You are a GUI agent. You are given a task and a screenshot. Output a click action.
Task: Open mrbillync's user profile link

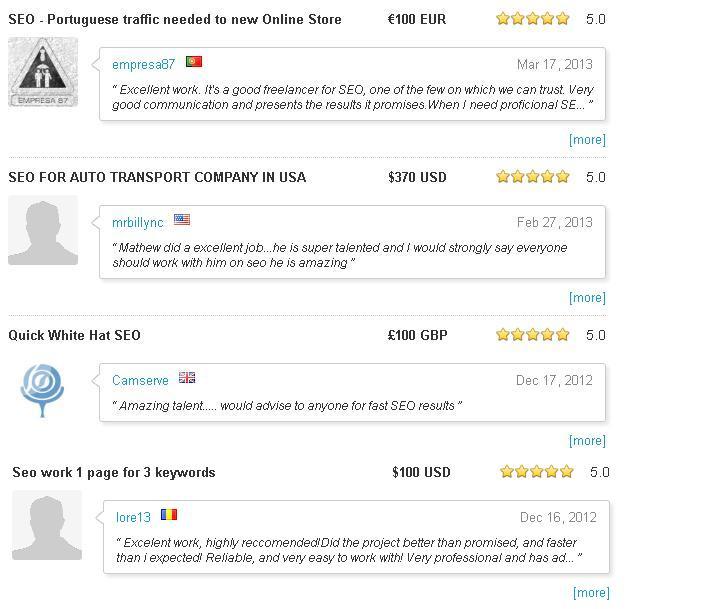coord(137,223)
